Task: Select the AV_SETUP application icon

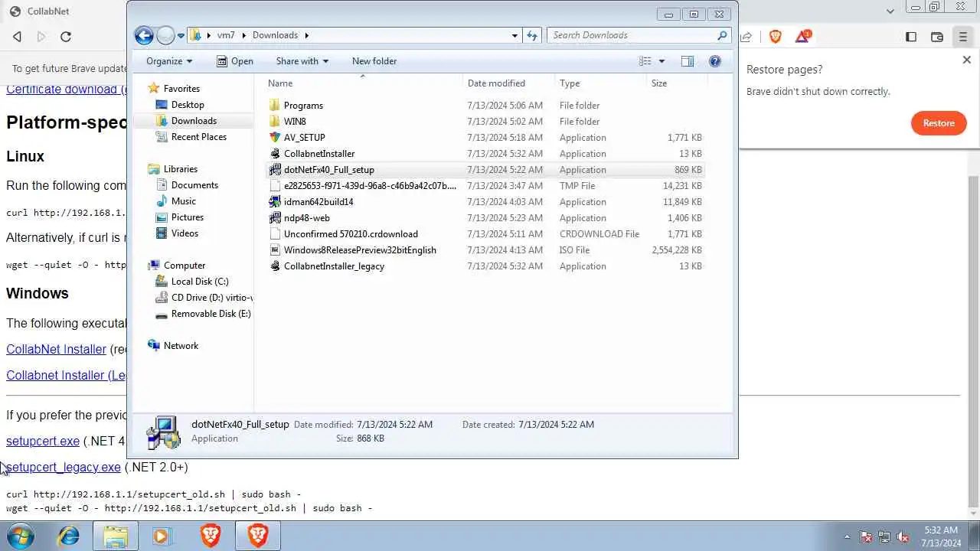Action: (275, 138)
